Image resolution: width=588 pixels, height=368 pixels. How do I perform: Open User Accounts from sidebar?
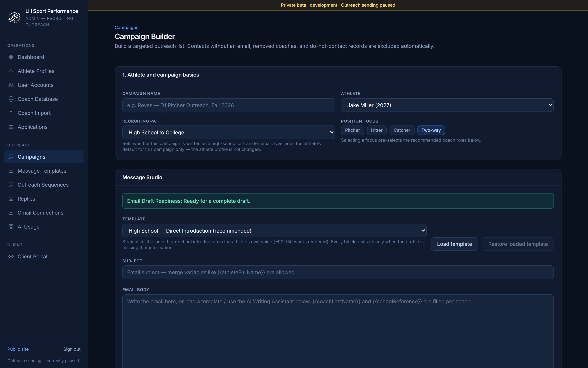point(44,85)
